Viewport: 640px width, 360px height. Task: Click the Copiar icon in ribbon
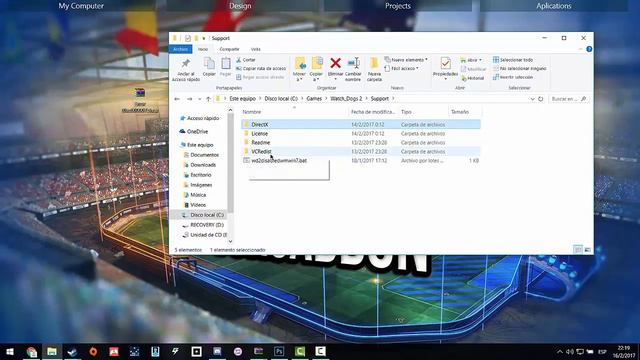(x=209, y=64)
